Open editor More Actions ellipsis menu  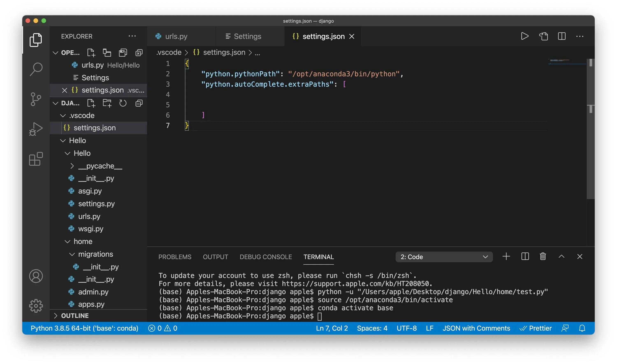pos(580,36)
